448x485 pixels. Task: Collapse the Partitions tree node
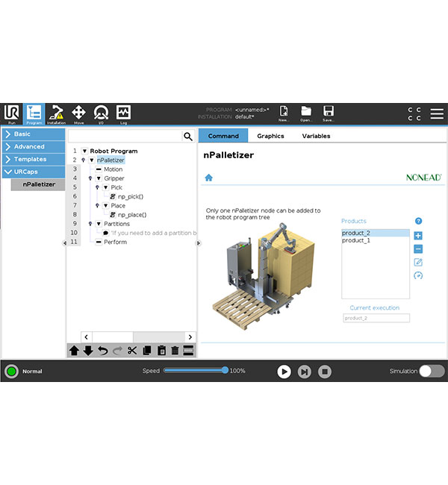pyautogui.click(x=99, y=224)
